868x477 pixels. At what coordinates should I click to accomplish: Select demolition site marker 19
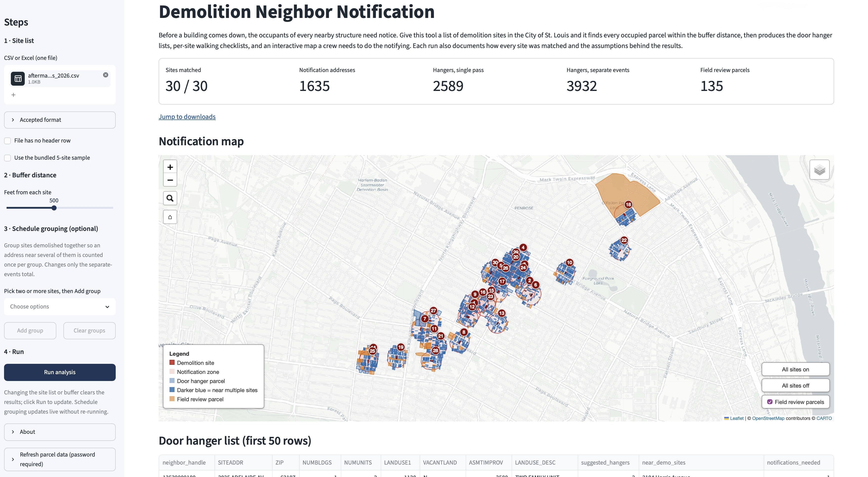tap(401, 347)
